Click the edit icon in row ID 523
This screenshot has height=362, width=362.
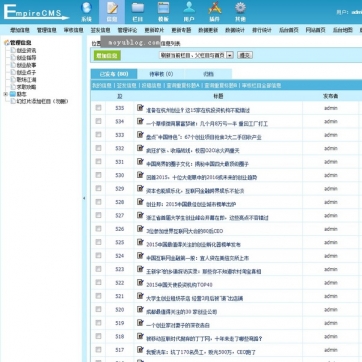(x=140, y=269)
